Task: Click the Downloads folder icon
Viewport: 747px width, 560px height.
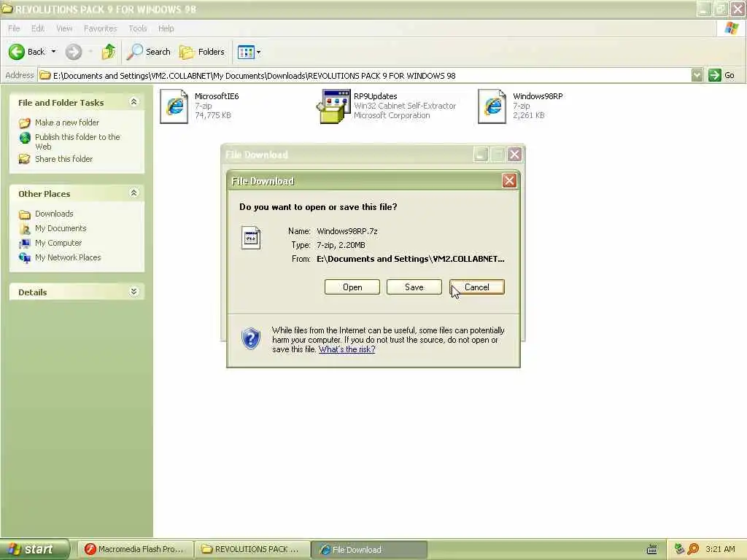Action: click(25, 214)
